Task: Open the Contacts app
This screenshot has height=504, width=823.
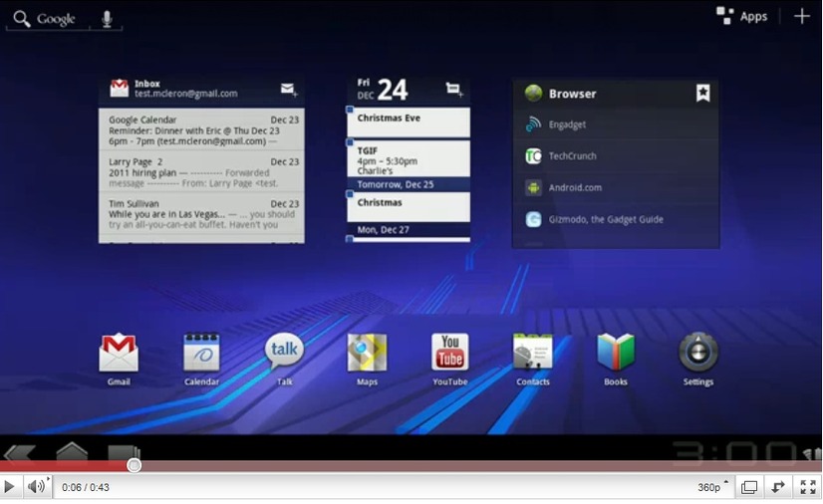Action: pos(533,352)
